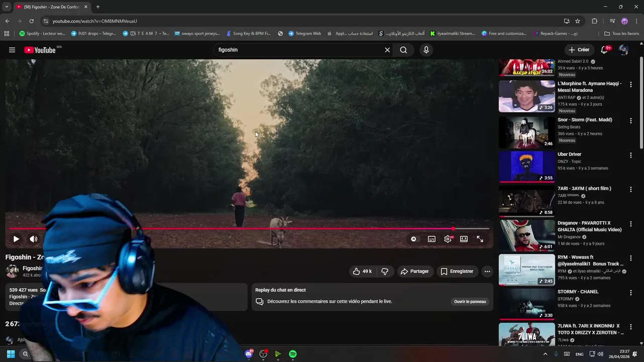This screenshot has height=362, width=644.
Task: Bookmark this page with star icon
Action: [578, 21]
